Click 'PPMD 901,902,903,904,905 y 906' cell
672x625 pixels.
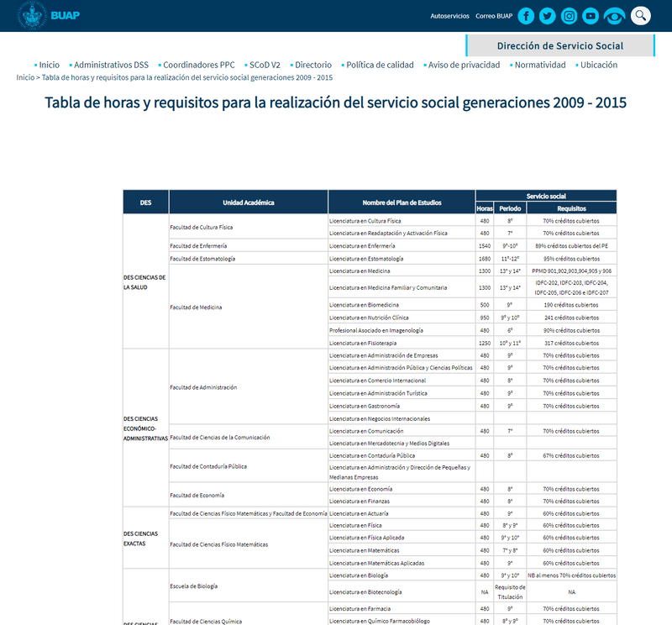tap(572, 271)
